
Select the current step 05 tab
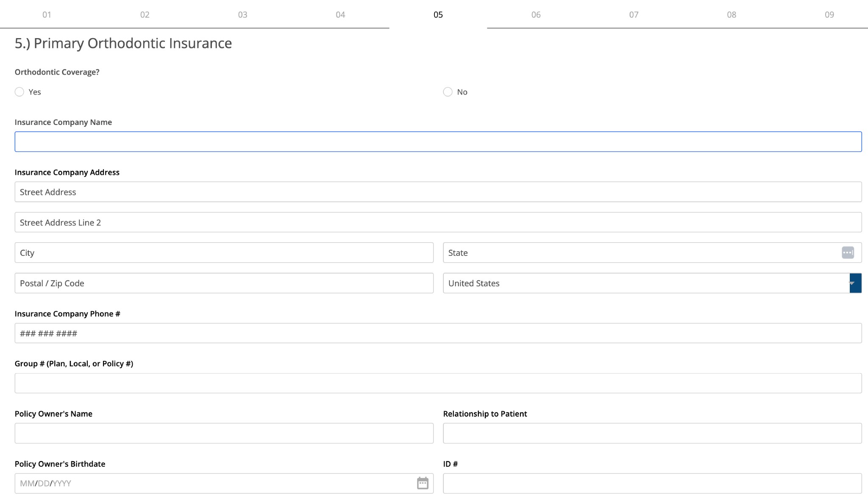pos(438,15)
